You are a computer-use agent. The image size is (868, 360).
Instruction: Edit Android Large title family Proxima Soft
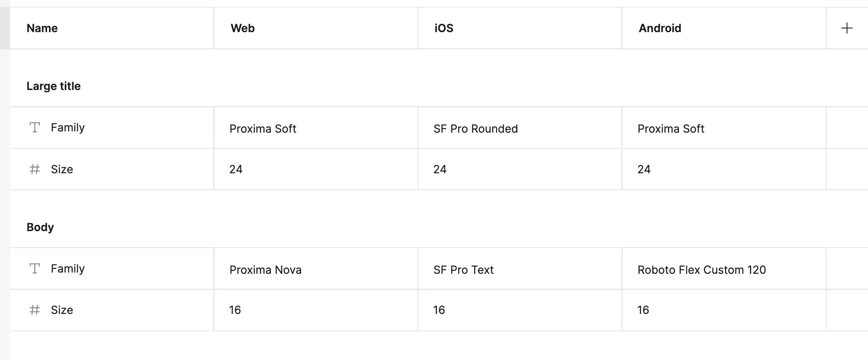(724, 128)
